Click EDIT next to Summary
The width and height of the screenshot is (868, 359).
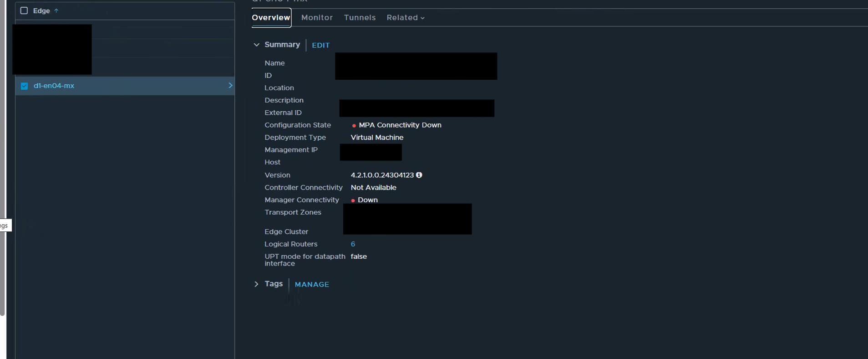click(320, 45)
